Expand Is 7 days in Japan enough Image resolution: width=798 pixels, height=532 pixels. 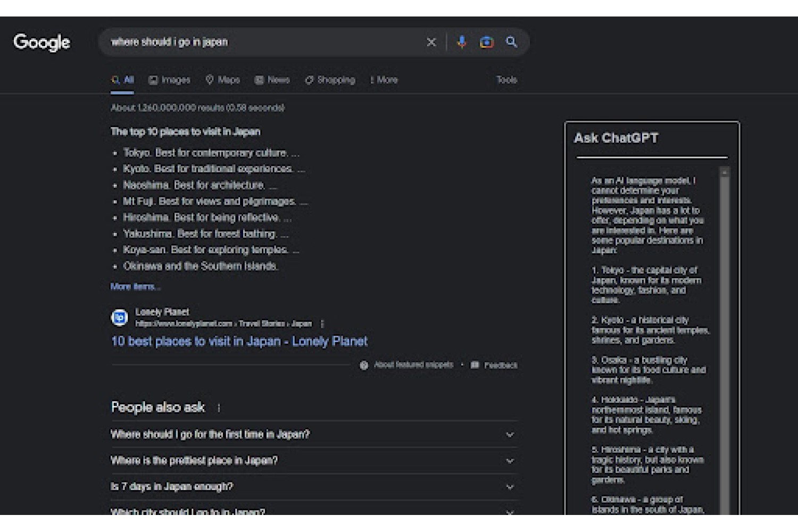314,487
